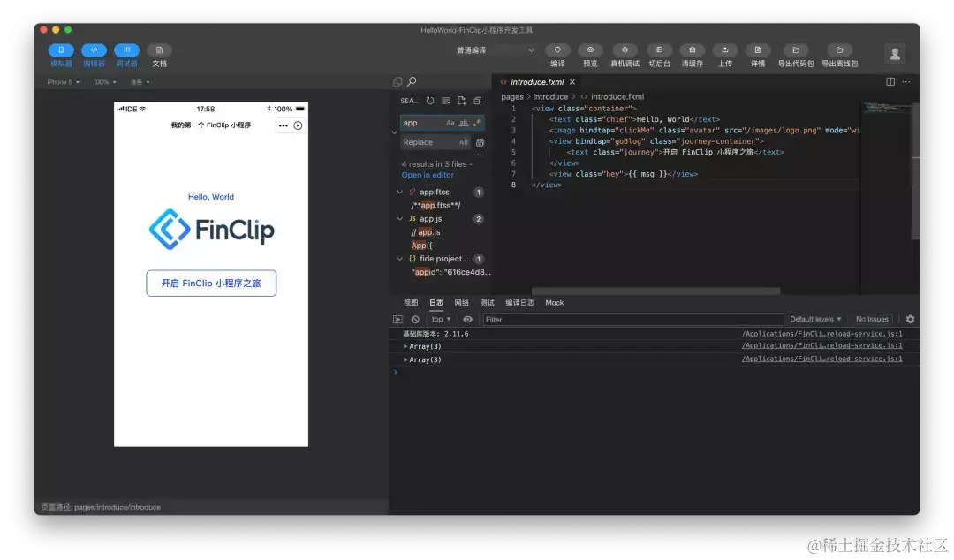Open a new search editor
The width and height of the screenshot is (954, 560).
pos(462,101)
